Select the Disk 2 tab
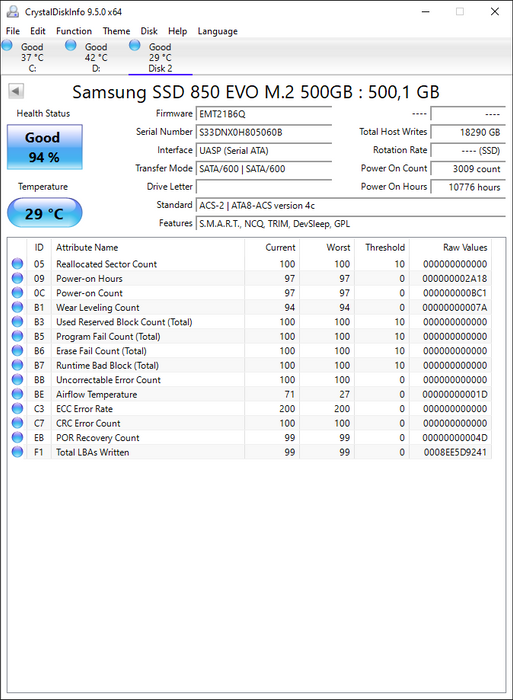 point(160,57)
